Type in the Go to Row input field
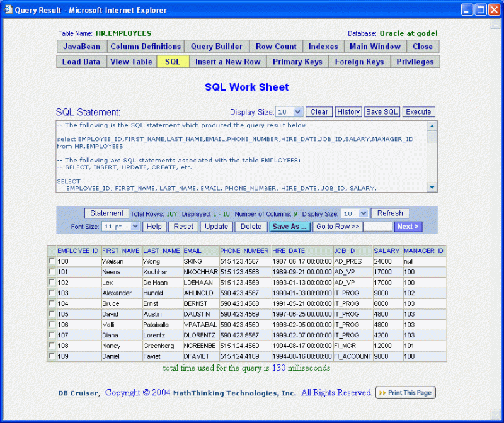Screen dimensions: 504x423 pyautogui.click(x=377, y=226)
